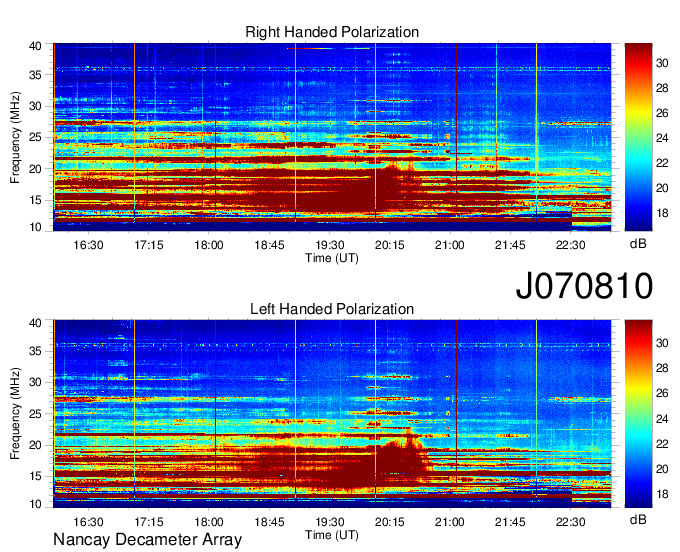
Task: Click the 30 dB tick on the upper color bar
Action: coord(662,63)
